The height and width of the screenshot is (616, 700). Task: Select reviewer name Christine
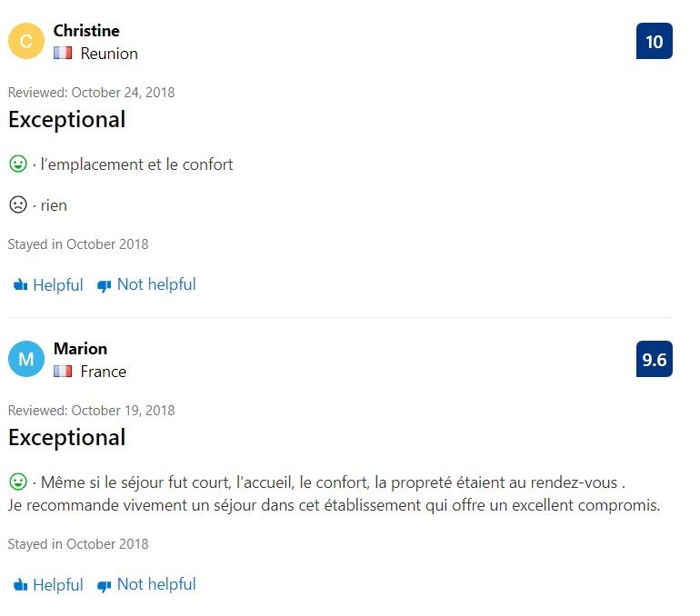(86, 31)
